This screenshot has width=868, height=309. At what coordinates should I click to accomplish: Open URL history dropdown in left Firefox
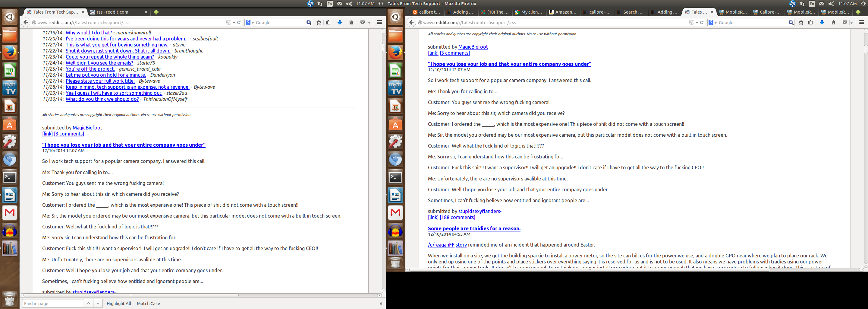point(234,23)
